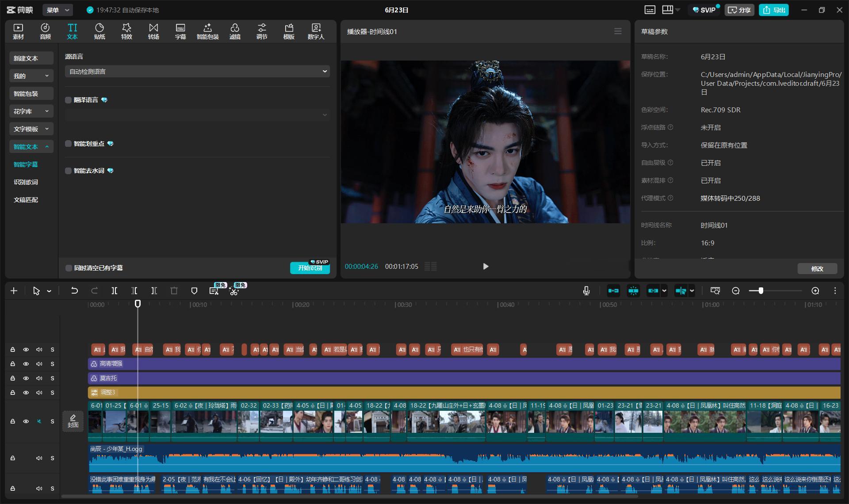The height and width of the screenshot is (504, 849).
Task: Click the timeline zoom slider handle
Action: pos(761,291)
